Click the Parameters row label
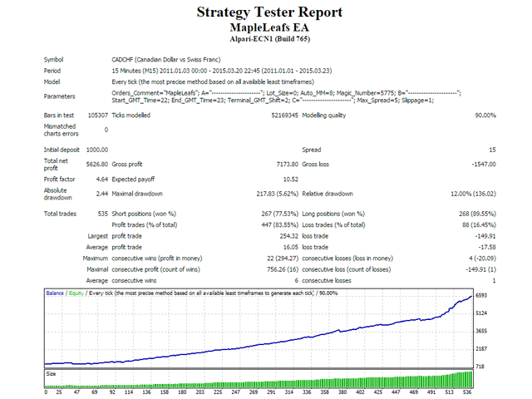 (x=59, y=96)
